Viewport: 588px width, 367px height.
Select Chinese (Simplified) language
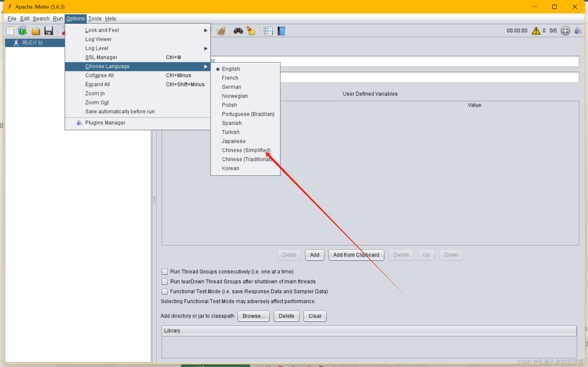[246, 150]
